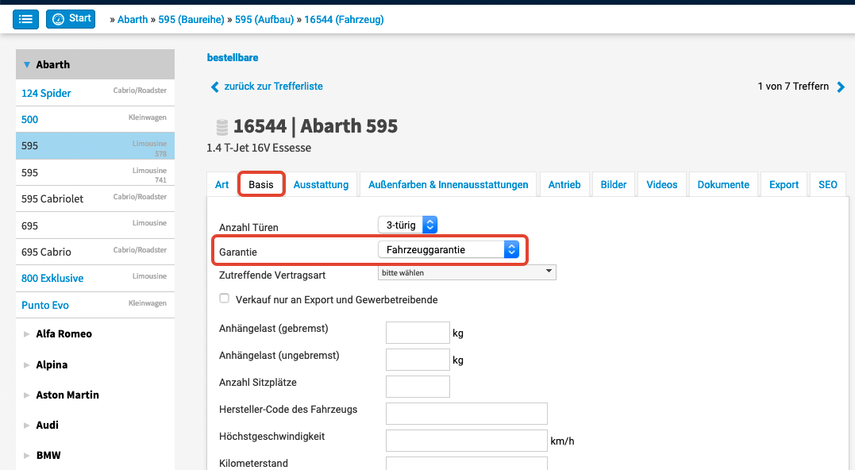The height and width of the screenshot is (470, 855).
Task: Switch to the Art tab
Action: [221, 184]
